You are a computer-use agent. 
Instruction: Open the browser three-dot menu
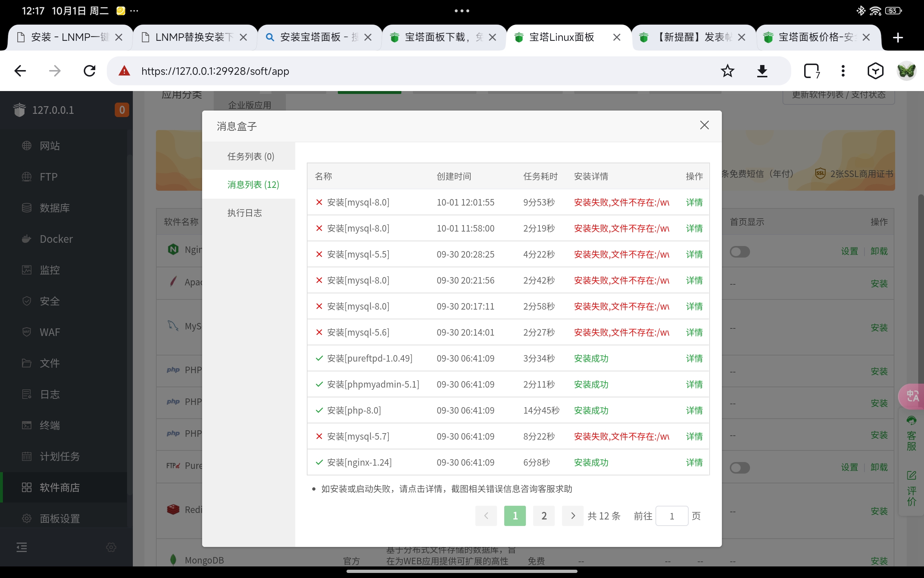tap(843, 71)
